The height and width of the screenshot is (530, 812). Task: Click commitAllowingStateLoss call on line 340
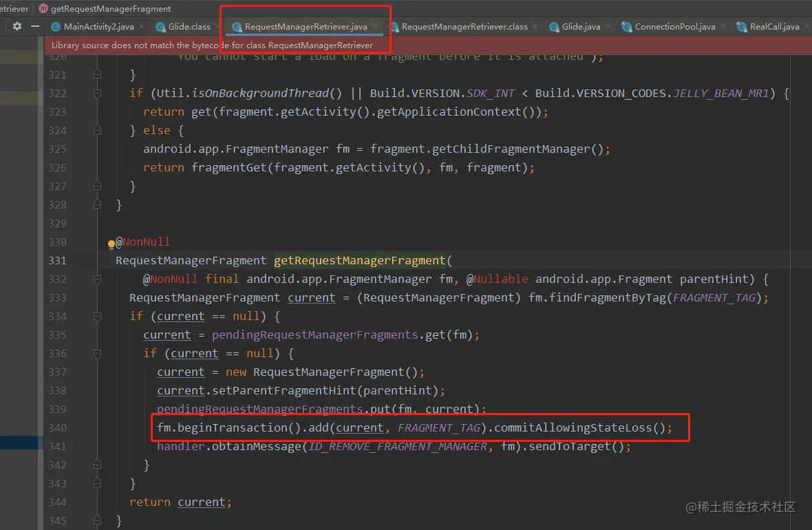point(573,428)
